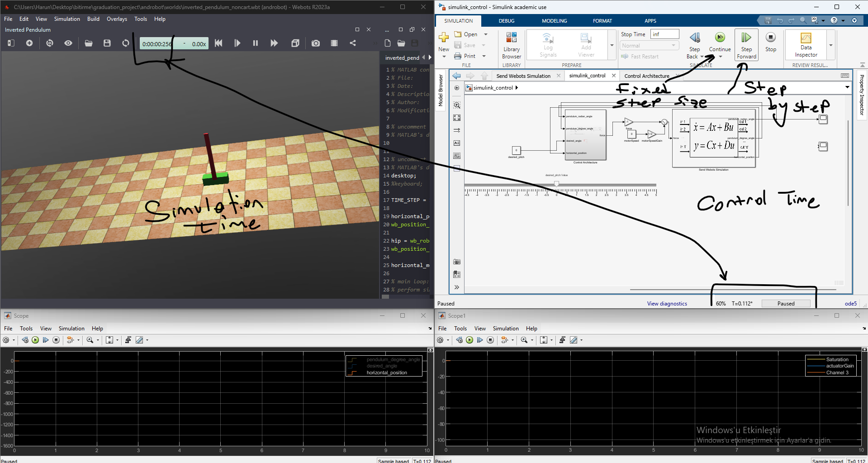Stop the Simulink simulation
This screenshot has width=868, height=463.
(771, 42)
